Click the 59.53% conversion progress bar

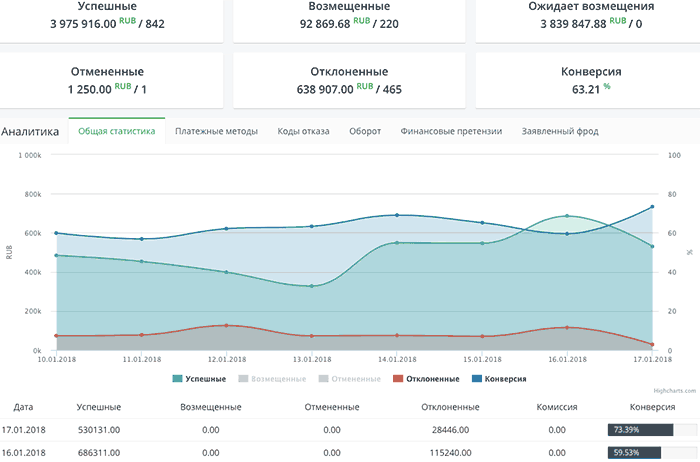[652, 453]
